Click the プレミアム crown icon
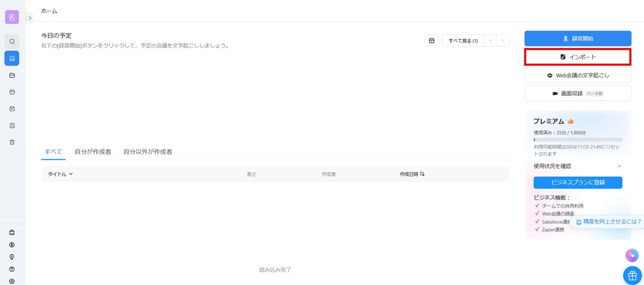The height and width of the screenshot is (285, 644). (571, 121)
